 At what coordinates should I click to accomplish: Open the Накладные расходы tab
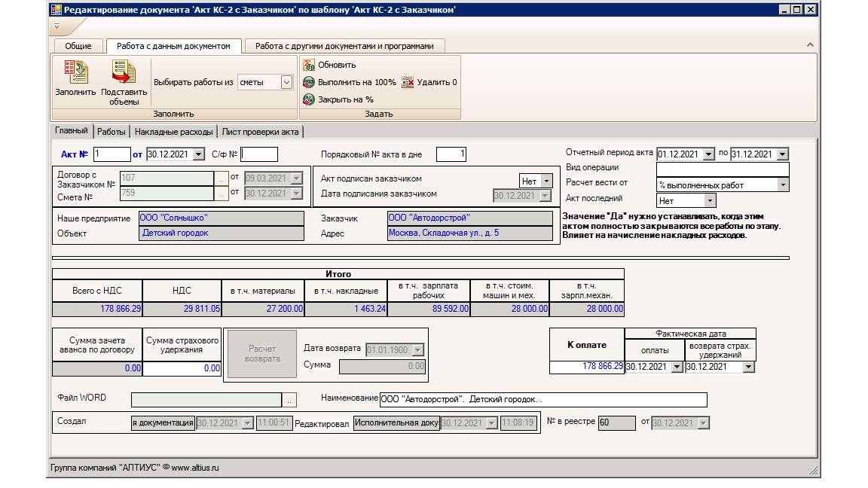click(174, 132)
